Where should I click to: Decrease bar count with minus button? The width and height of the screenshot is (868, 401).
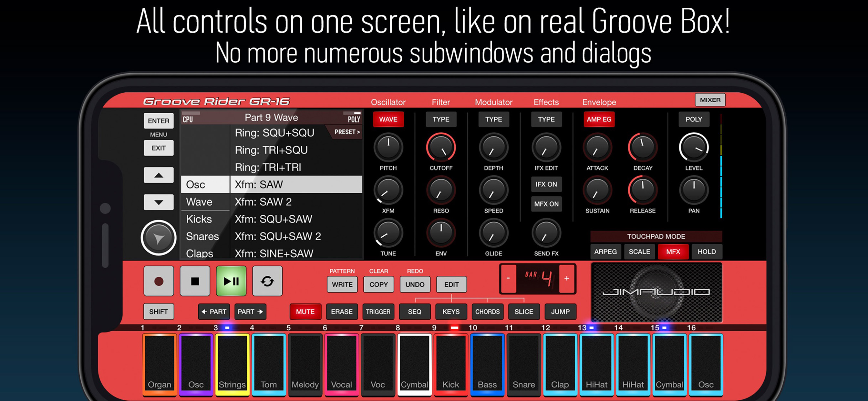tap(508, 279)
